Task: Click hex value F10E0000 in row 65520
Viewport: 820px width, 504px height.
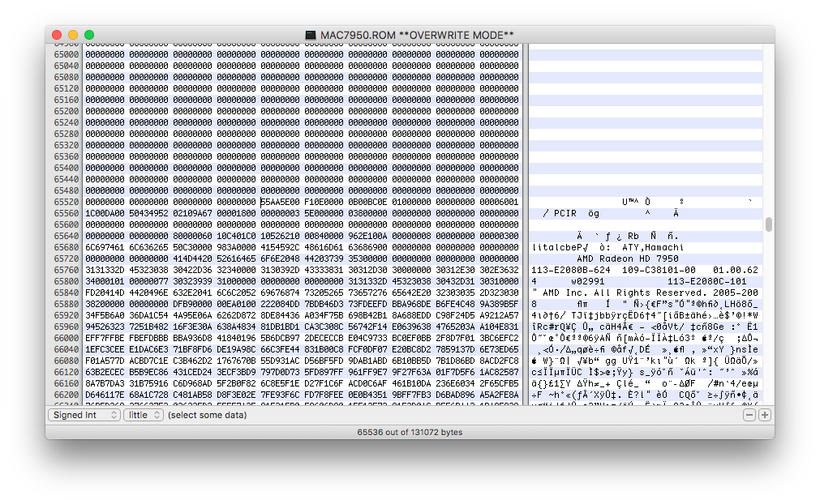Action: pyautogui.click(x=324, y=202)
